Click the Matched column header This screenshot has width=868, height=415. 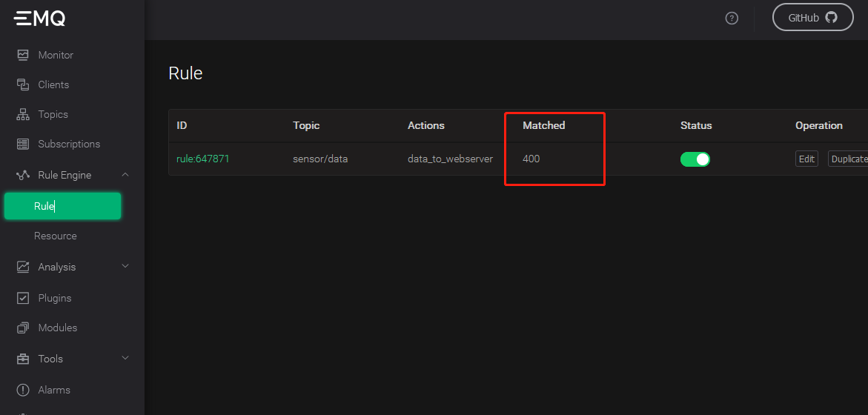(543, 125)
